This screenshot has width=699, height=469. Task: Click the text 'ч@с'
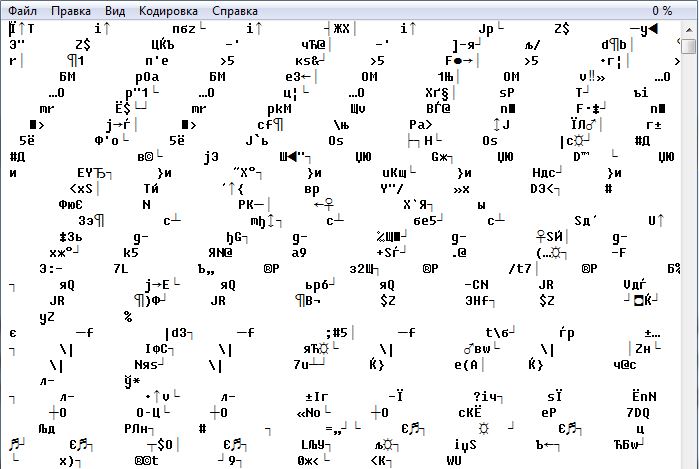[x=625, y=366]
